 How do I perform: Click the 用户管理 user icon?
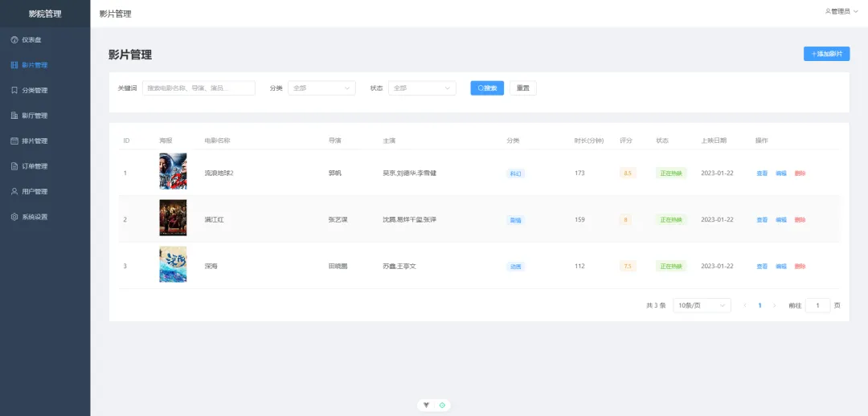14,191
